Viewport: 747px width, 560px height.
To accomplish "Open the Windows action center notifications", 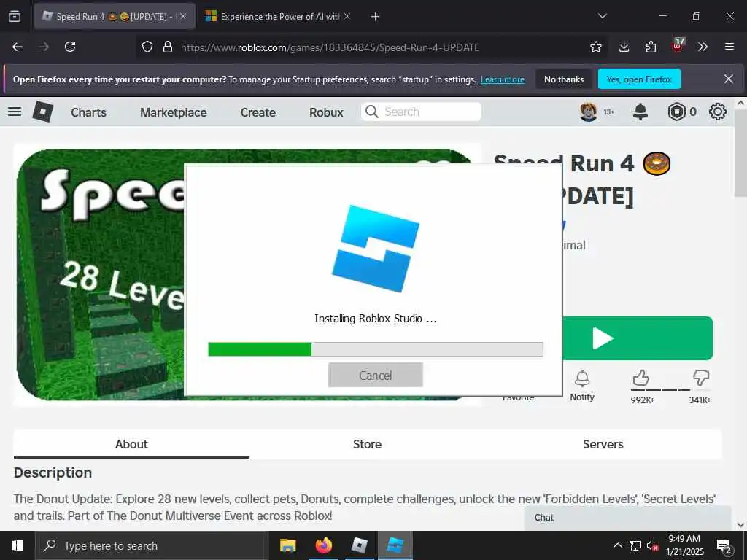I will point(724,545).
